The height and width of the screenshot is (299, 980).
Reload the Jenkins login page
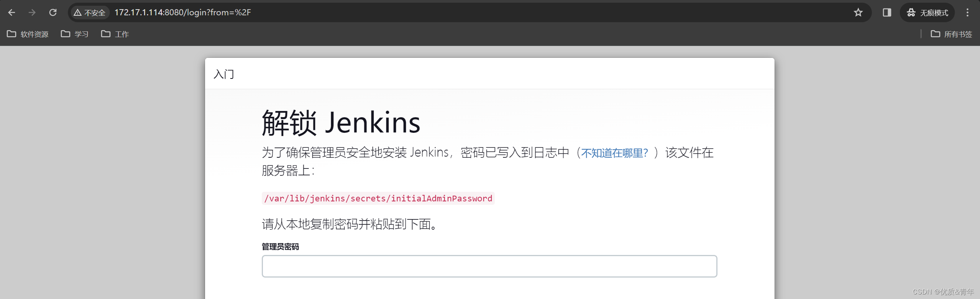(x=53, y=13)
